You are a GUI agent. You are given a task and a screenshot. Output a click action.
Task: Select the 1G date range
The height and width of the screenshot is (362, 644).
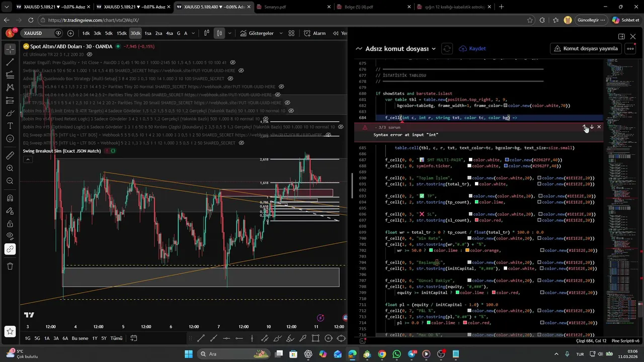pos(28,338)
